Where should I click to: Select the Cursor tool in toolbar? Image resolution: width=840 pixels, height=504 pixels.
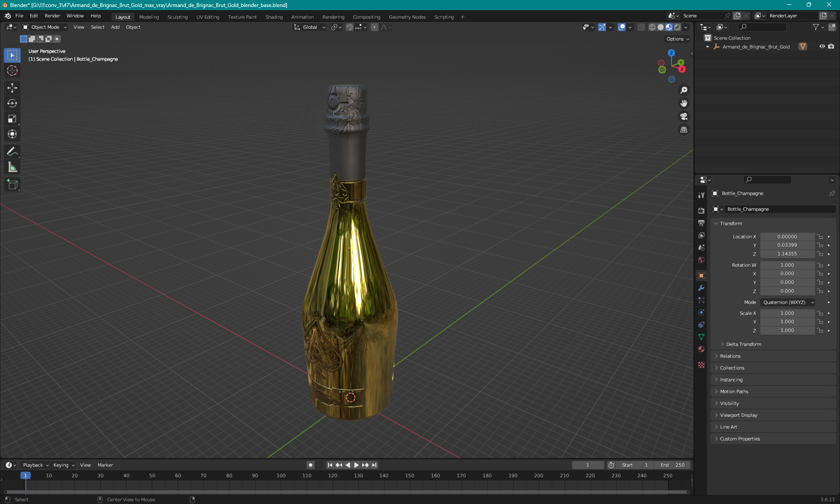pyautogui.click(x=12, y=70)
